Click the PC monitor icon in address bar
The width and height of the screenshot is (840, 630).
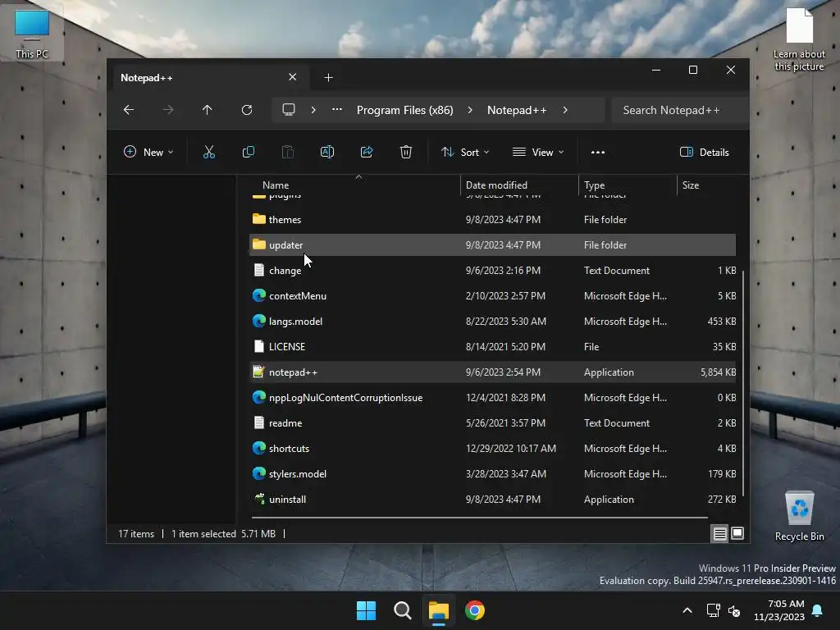tap(289, 110)
